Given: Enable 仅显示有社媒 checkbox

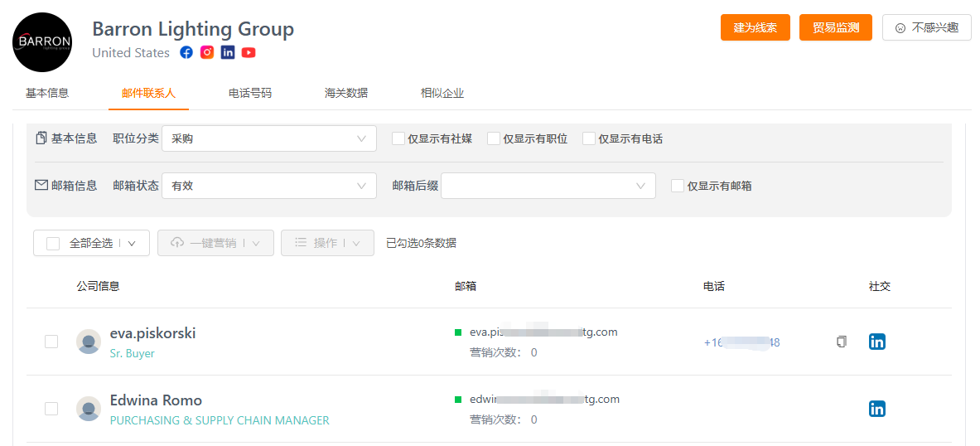Looking at the screenshot, I should click(398, 138).
